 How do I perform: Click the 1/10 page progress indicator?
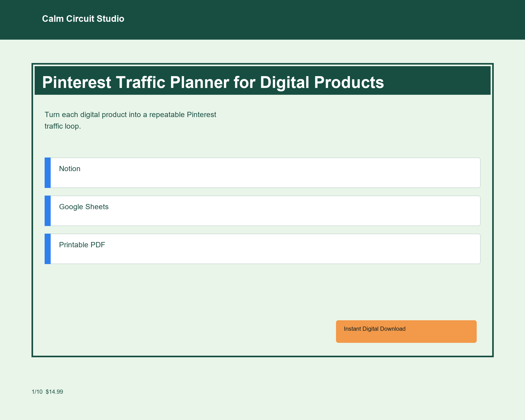[37, 392]
